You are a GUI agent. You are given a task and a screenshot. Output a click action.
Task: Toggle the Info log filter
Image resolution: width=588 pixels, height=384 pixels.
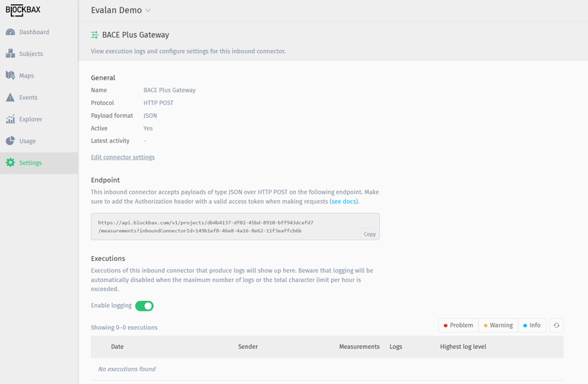532,325
